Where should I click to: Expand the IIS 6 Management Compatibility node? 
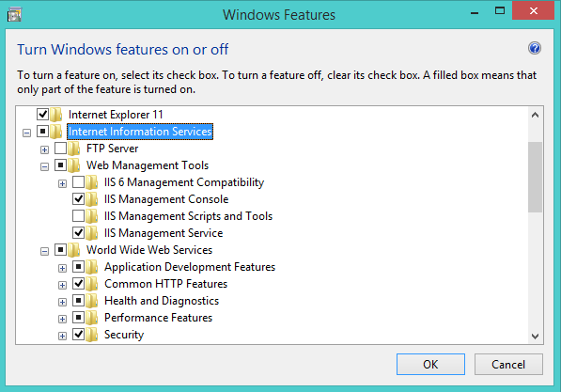point(62,184)
